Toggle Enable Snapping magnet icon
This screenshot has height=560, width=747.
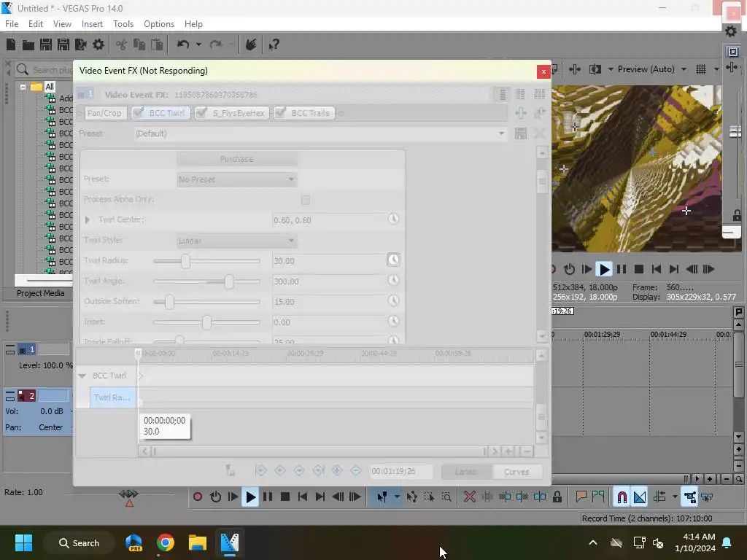tap(622, 497)
